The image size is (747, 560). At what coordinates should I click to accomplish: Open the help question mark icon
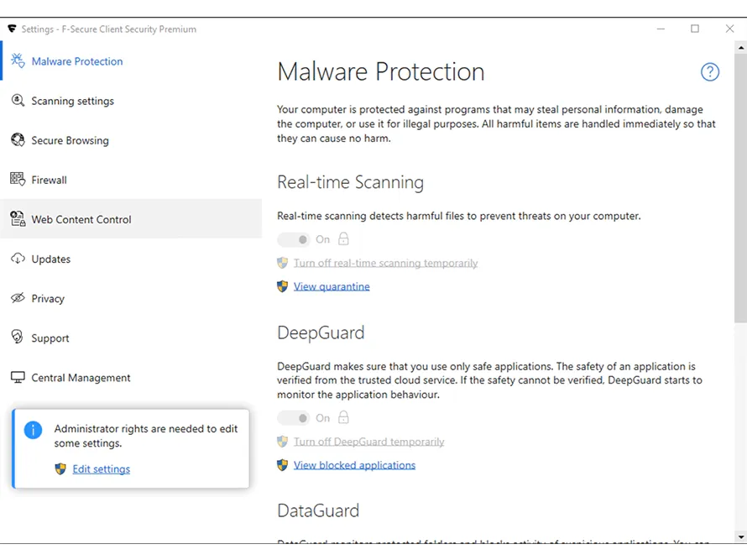click(710, 71)
